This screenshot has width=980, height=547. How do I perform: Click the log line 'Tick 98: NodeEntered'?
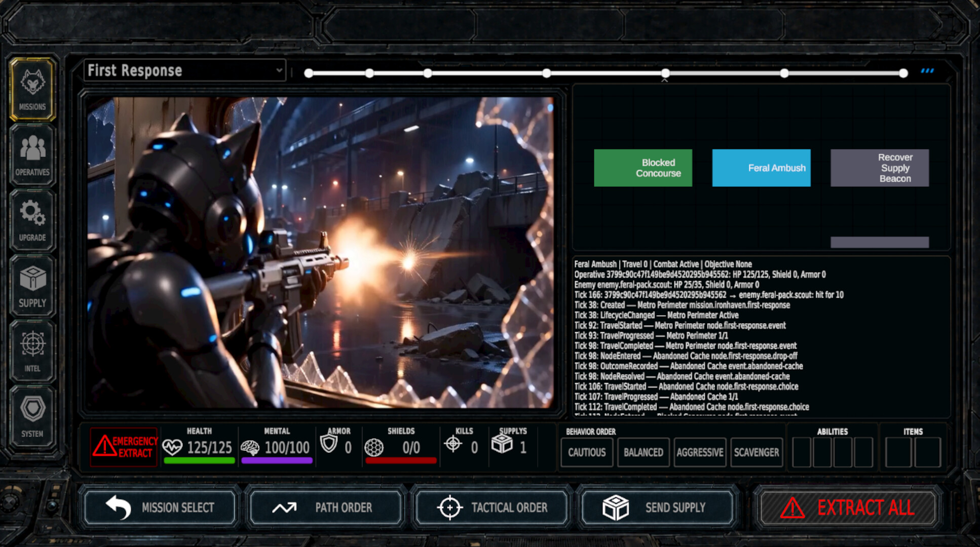pyautogui.click(x=686, y=356)
